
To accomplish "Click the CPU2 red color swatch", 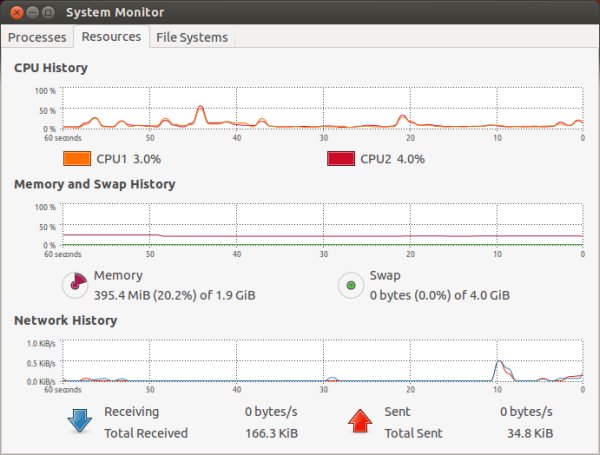I will (341, 158).
